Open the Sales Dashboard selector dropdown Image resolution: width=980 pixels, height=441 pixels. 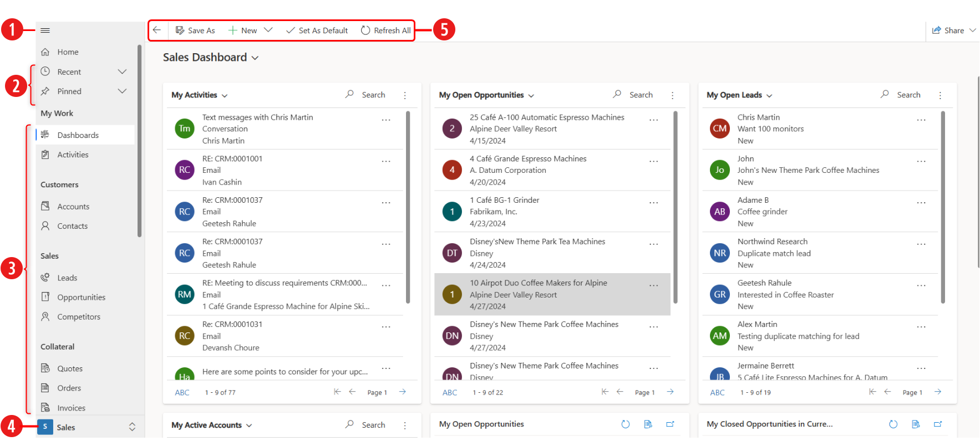pos(255,58)
